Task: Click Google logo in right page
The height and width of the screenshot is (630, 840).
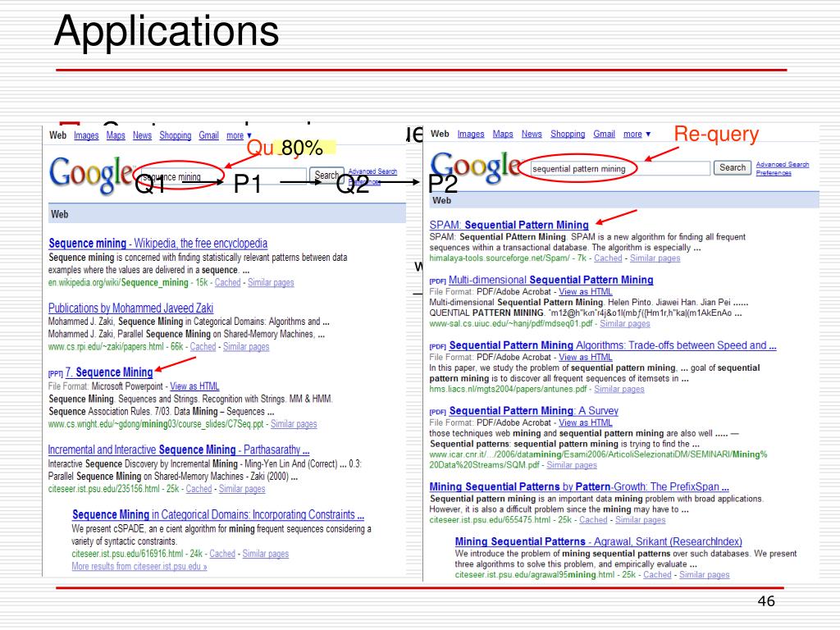Action: click(475, 167)
